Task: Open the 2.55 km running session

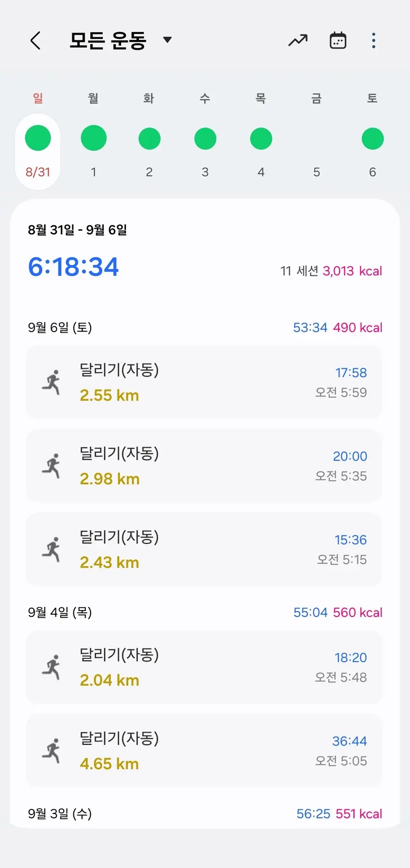Action: (204, 382)
